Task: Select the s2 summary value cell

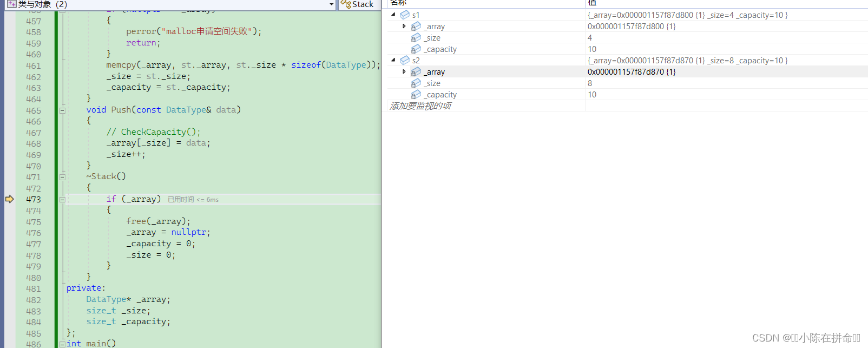Action: pyautogui.click(x=688, y=61)
